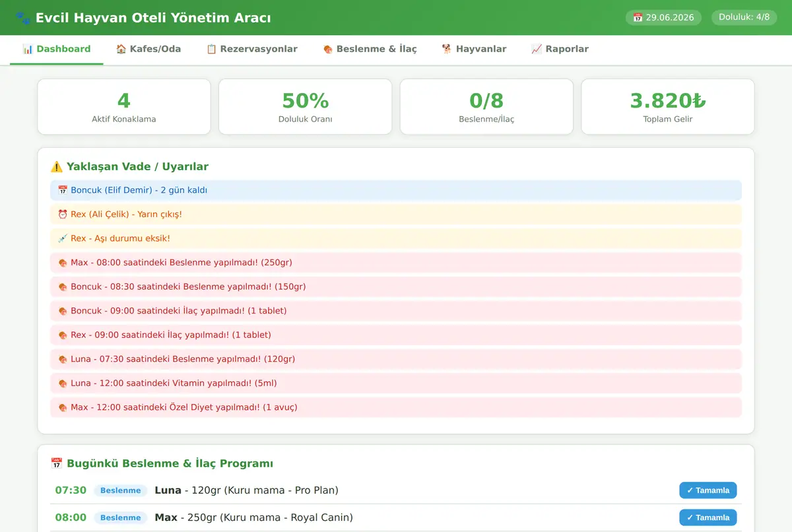Click alert 'Luna - 07:30 saatindeki Beslenme yapılmadı!'
792x532 pixels.
coord(396,359)
